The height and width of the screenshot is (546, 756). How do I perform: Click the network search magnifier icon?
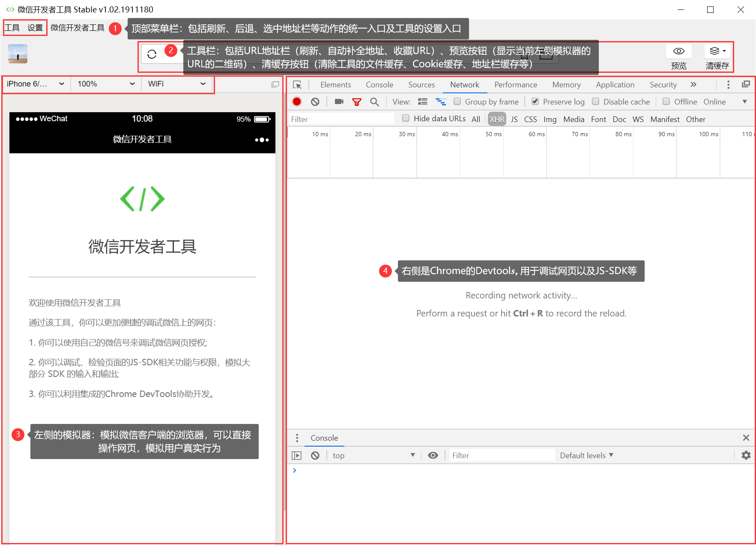tap(374, 102)
